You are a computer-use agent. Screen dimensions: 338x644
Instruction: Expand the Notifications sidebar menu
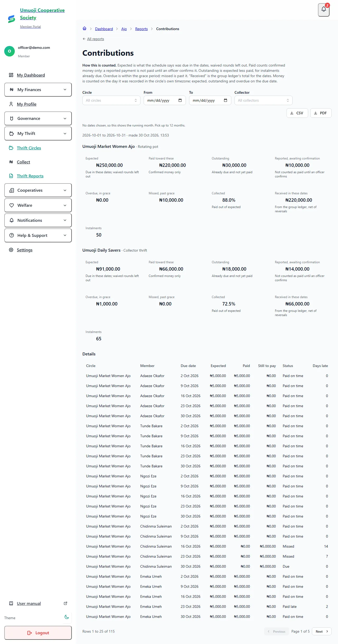tap(38, 220)
